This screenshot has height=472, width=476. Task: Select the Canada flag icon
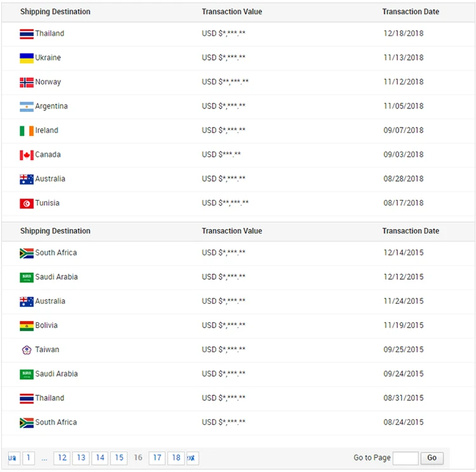(26, 155)
